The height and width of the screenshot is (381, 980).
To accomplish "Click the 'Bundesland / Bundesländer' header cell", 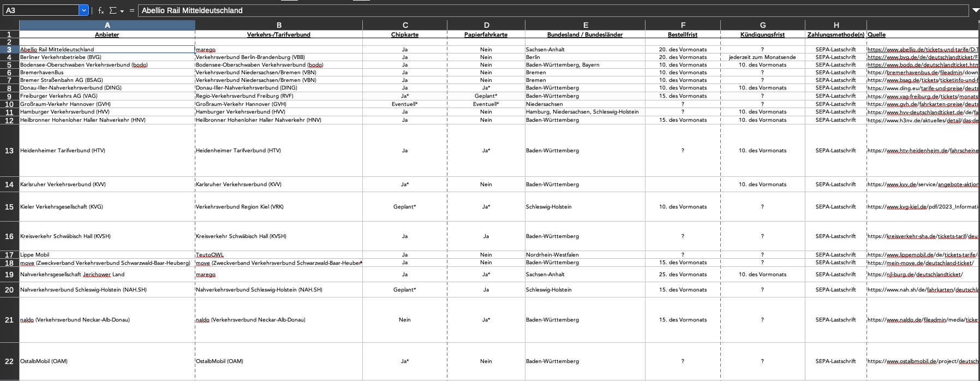I will tap(585, 34).
